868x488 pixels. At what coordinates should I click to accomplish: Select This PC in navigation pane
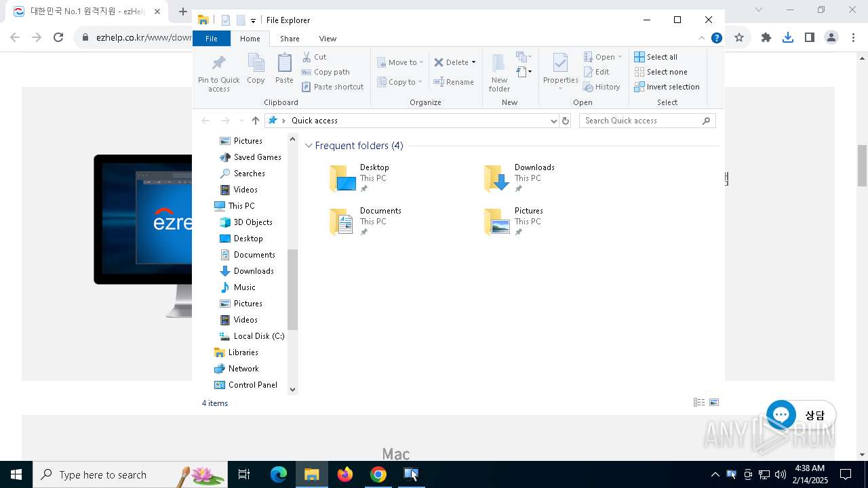(x=235, y=206)
